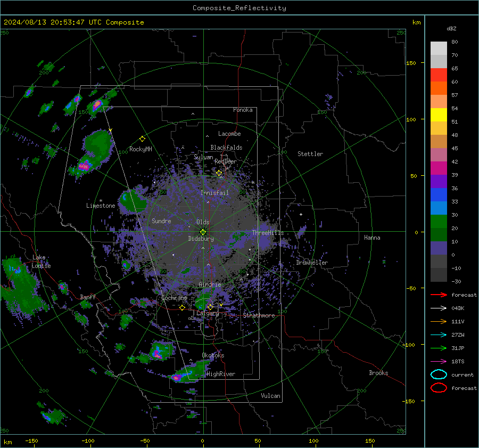This screenshot has width=479, height=448.
Task: Click the magenta 18TS arrow legend icon
Action: pyautogui.click(x=439, y=362)
